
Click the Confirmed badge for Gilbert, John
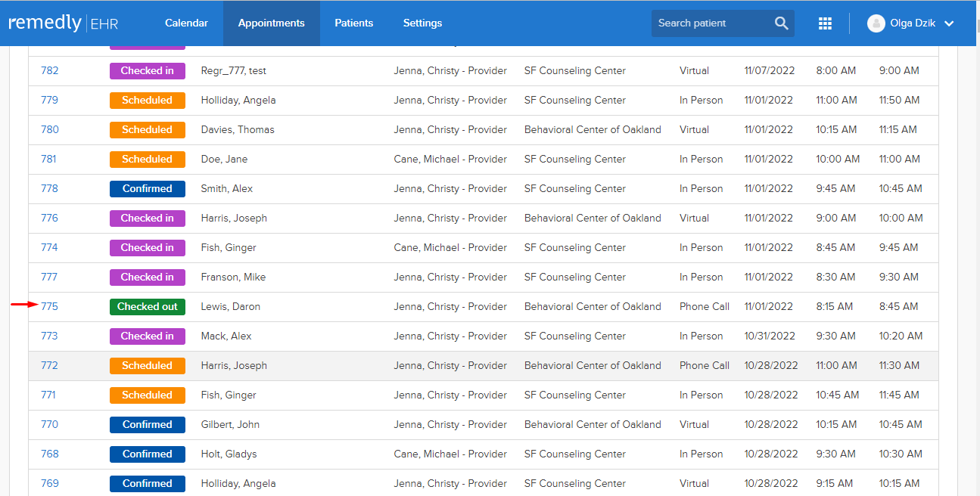148,424
